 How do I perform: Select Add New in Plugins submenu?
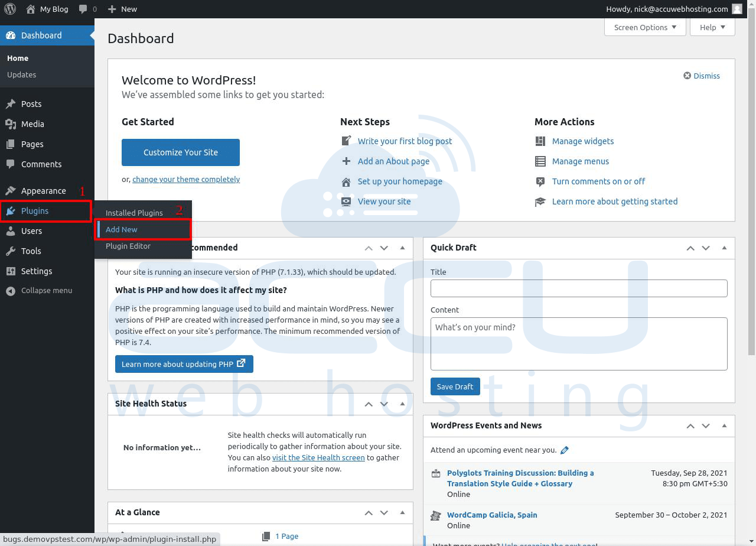point(122,229)
